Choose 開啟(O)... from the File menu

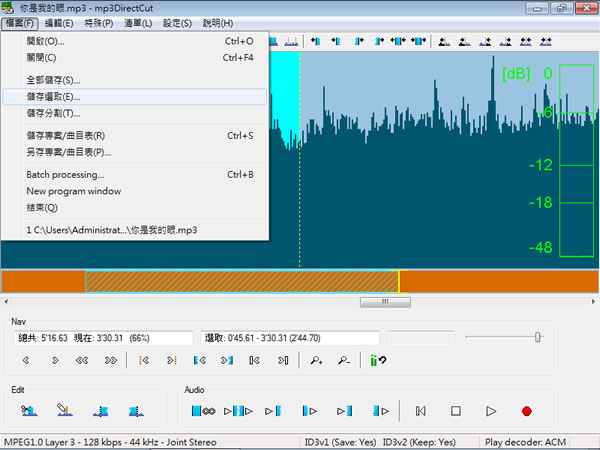pyautogui.click(x=134, y=41)
